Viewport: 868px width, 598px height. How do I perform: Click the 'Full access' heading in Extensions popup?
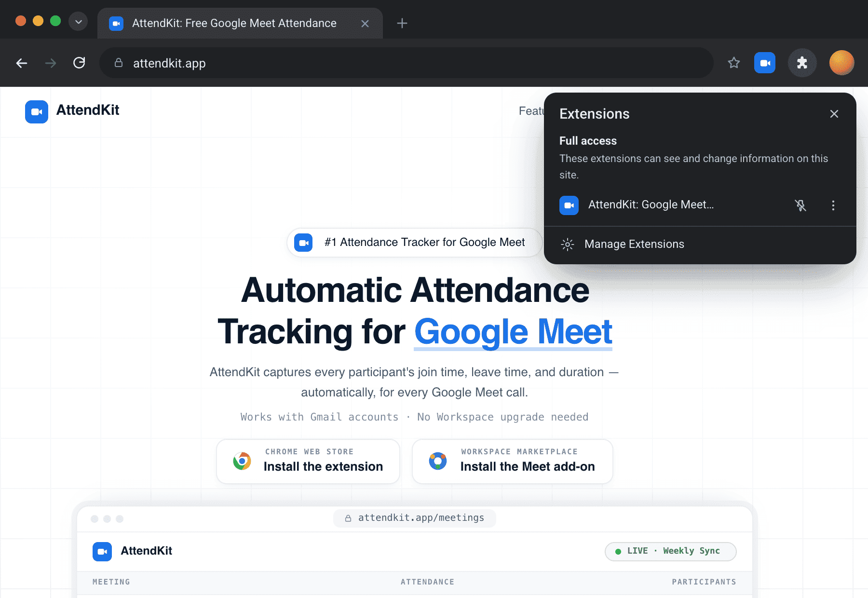[588, 141]
